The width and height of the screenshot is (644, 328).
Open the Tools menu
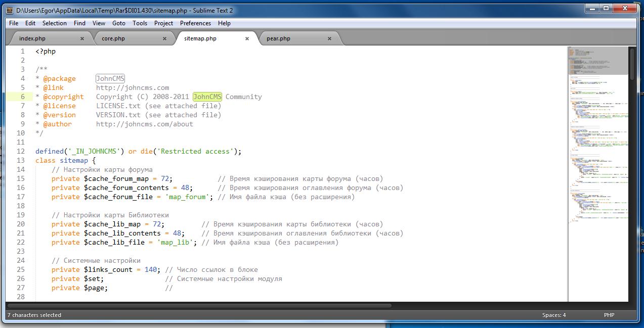click(140, 23)
